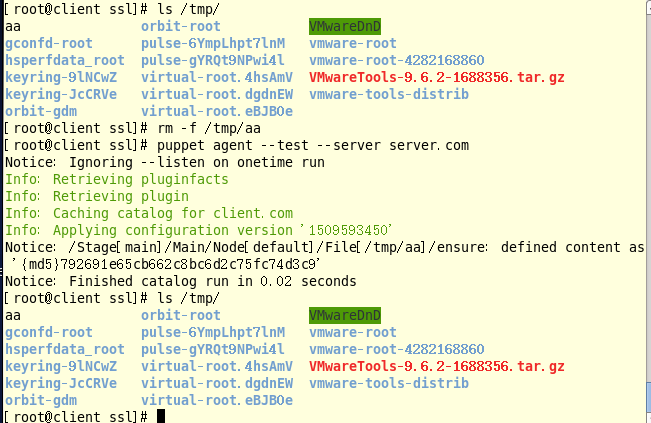The width and height of the screenshot is (651, 423).
Task: Click 'hsperfdata_root' in the second ls output
Action: tap(65, 350)
